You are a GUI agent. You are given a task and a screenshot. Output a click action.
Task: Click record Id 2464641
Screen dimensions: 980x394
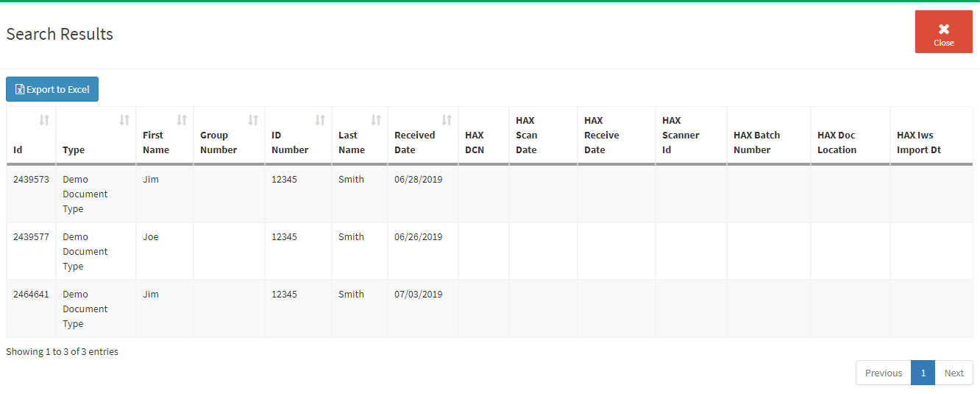(x=31, y=294)
